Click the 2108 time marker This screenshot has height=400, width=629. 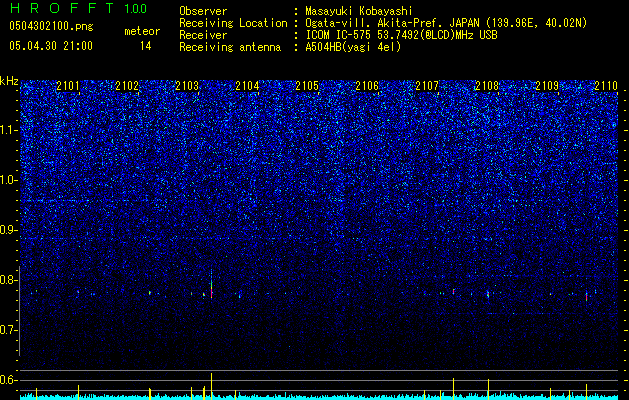[x=487, y=85]
